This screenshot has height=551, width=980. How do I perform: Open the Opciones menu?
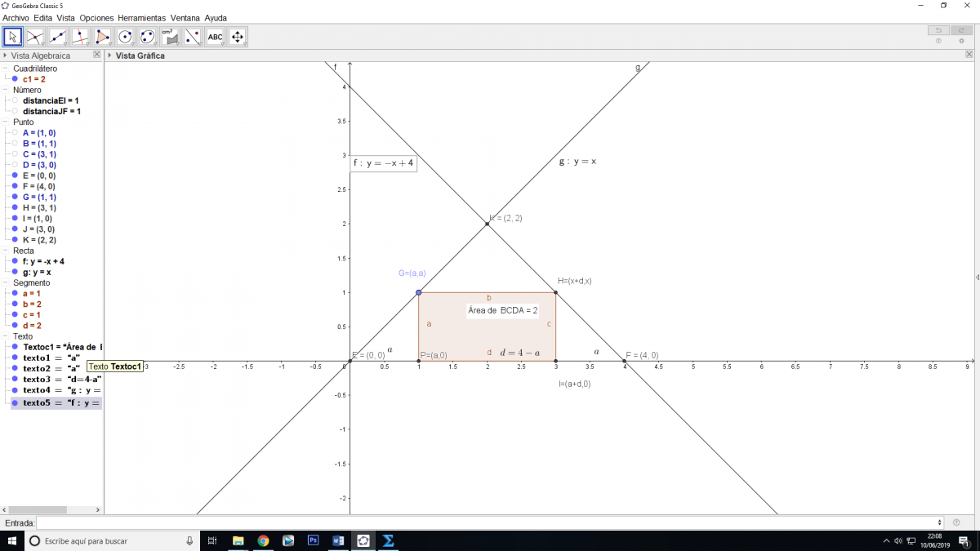tap(96, 17)
